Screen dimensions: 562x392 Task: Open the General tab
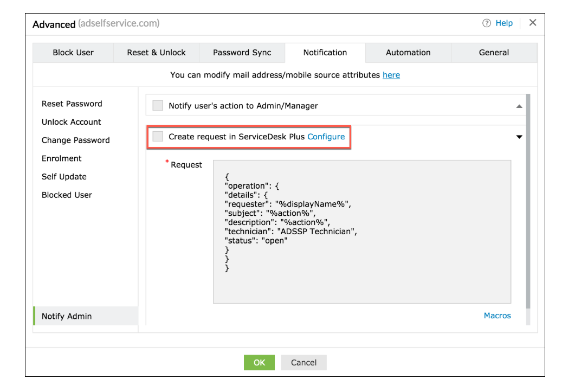494,53
